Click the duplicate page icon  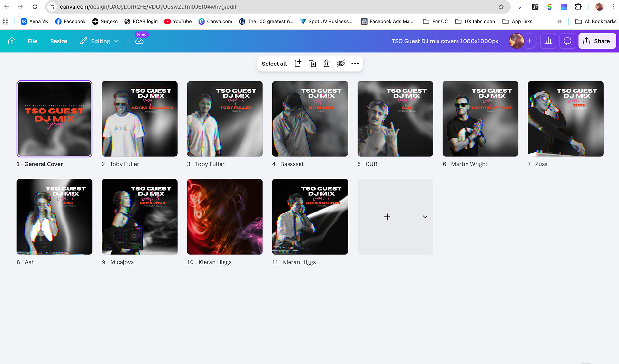312,64
